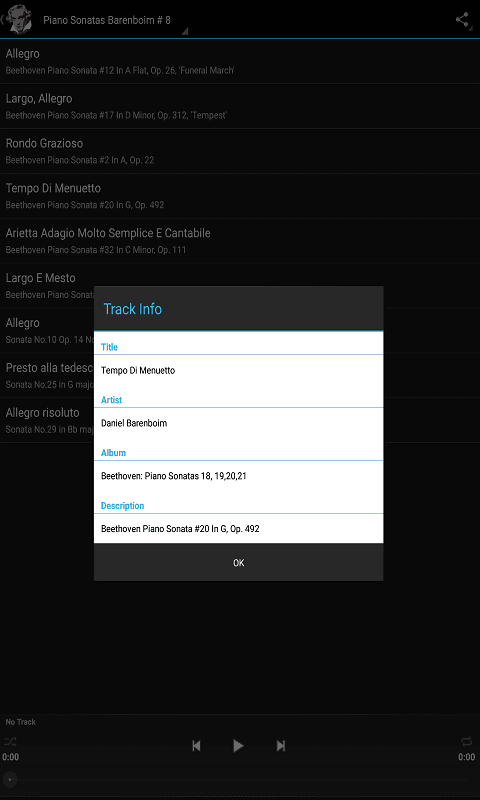The height and width of the screenshot is (800, 480).
Task: Skip to the next track
Action: coord(281,746)
